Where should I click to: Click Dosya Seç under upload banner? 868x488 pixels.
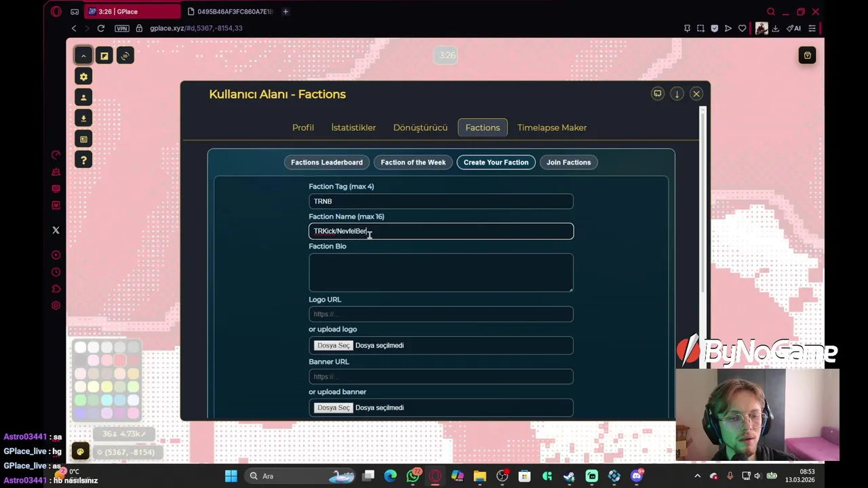334,407
